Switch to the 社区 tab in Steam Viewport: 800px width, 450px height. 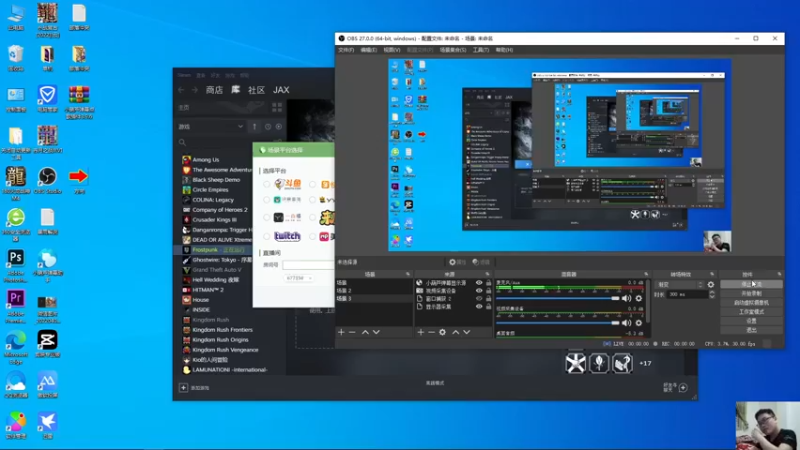click(256, 90)
